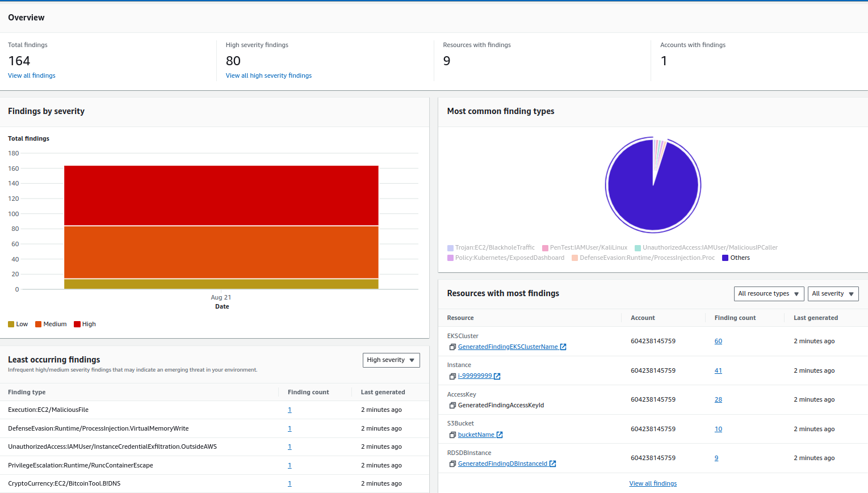Screen dimensions: 868x493
Task: Toggle UnauthorizedAccess:IAMUser/MaliciousIPCaller legend item
Action: tap(706, 248)
